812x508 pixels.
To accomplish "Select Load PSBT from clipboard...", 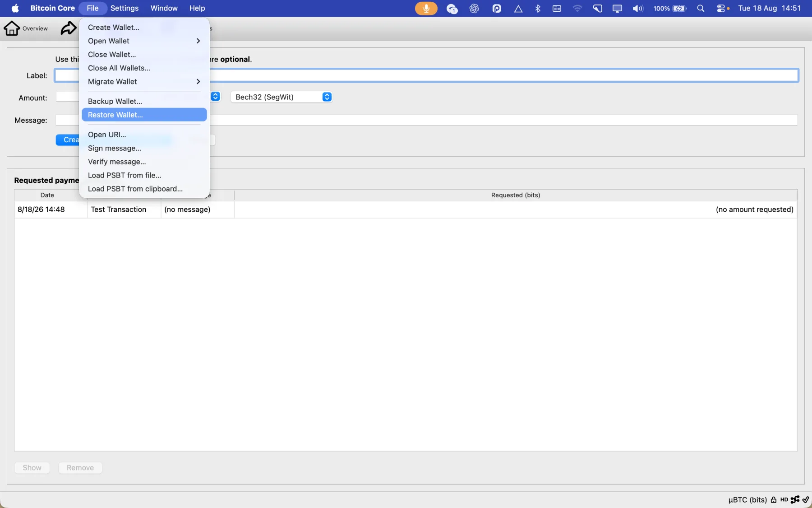I will (144, 189).
